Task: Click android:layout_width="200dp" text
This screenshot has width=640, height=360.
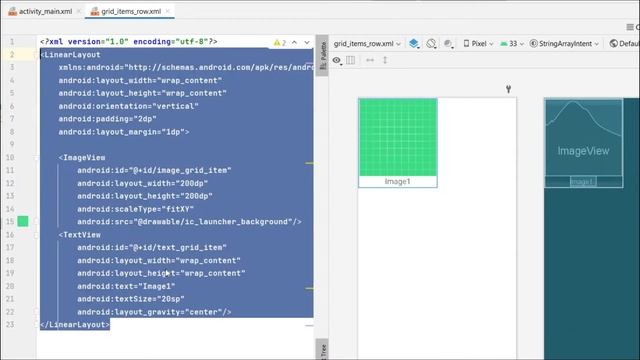Action: pos(142,183)
